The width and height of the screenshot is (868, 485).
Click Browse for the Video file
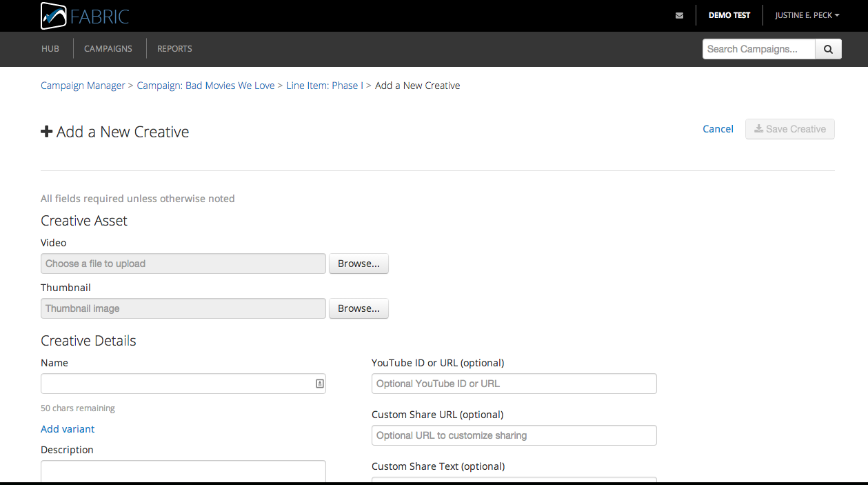(359, 264)
